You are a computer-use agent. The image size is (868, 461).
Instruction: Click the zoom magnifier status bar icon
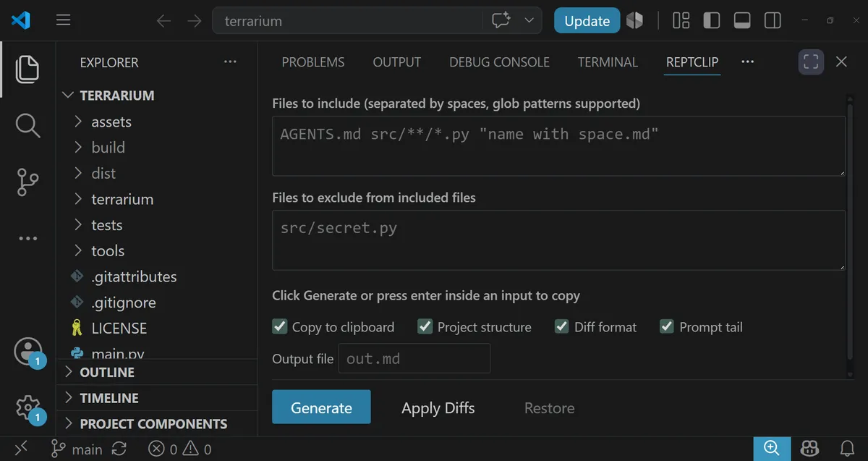[772, 449]
